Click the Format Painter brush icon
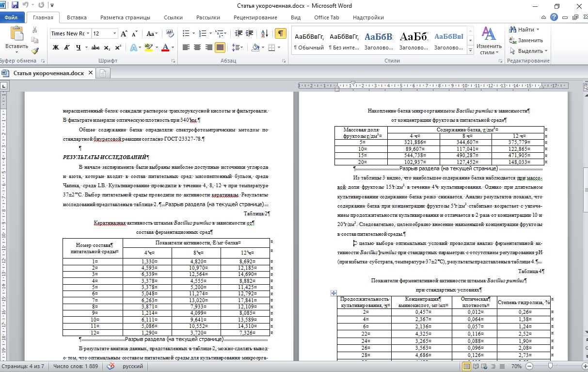This screenshot has height=372, width=588. [35, 50]
